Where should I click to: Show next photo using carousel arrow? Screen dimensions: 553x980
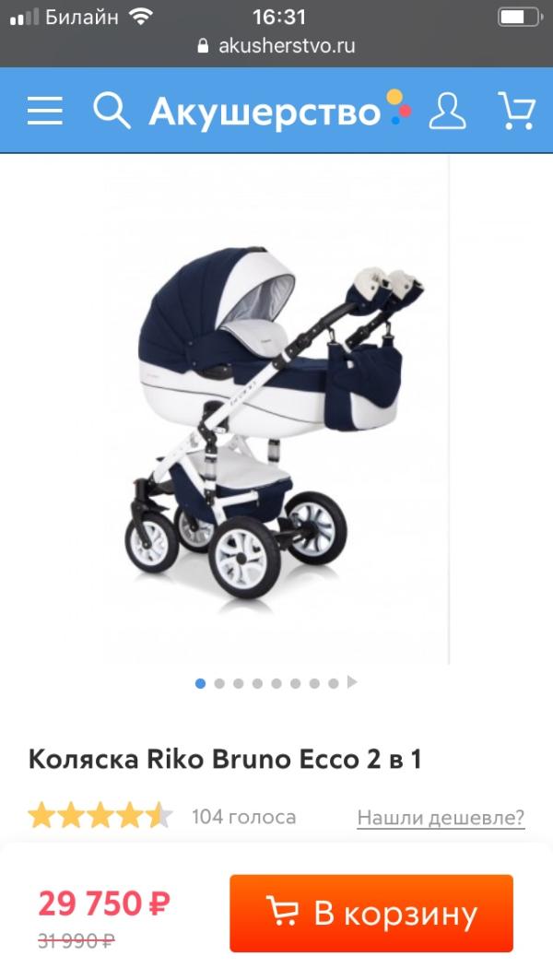pyautogui.click(x=352, y=682)
